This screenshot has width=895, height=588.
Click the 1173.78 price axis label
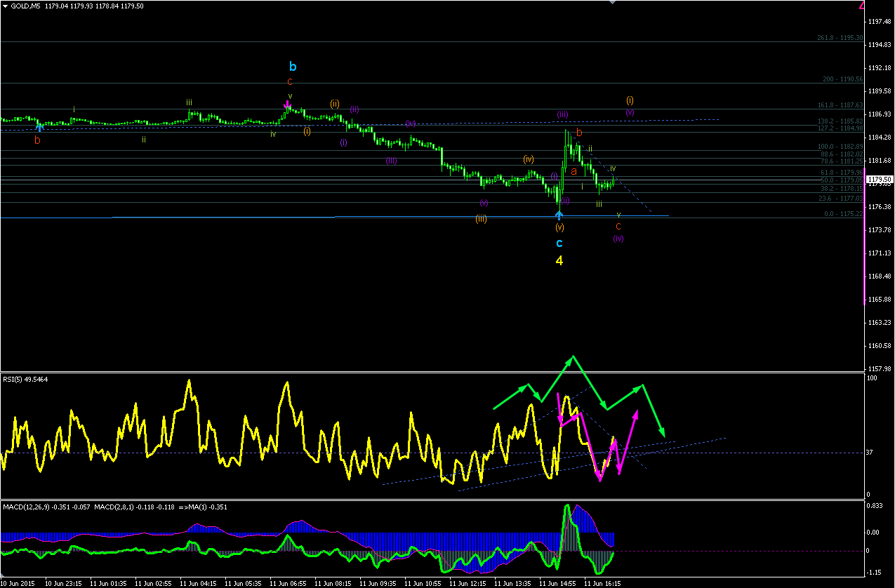[880, 230]
